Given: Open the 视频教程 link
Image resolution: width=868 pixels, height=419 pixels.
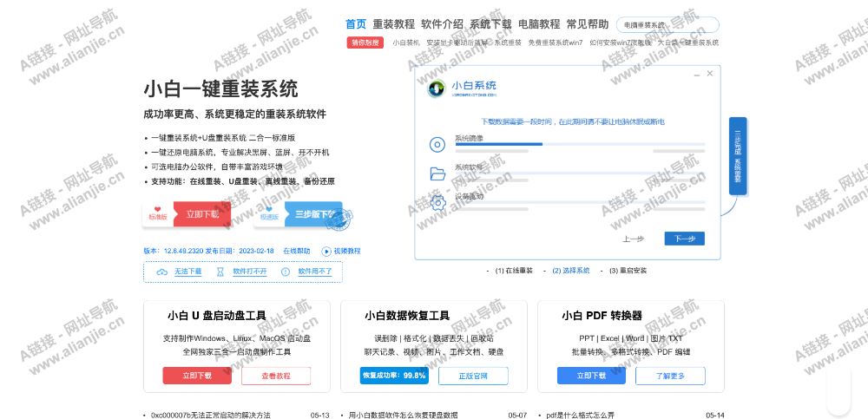Looking at the screenshot, I should coord(347,251).
